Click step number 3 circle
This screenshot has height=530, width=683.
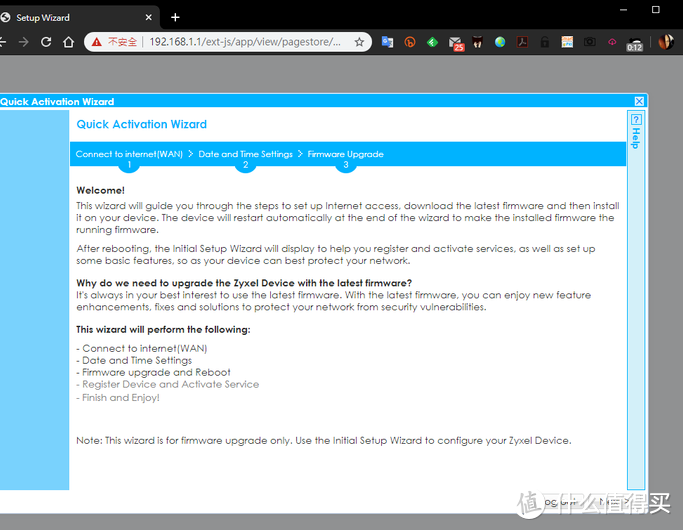point(346,165)
